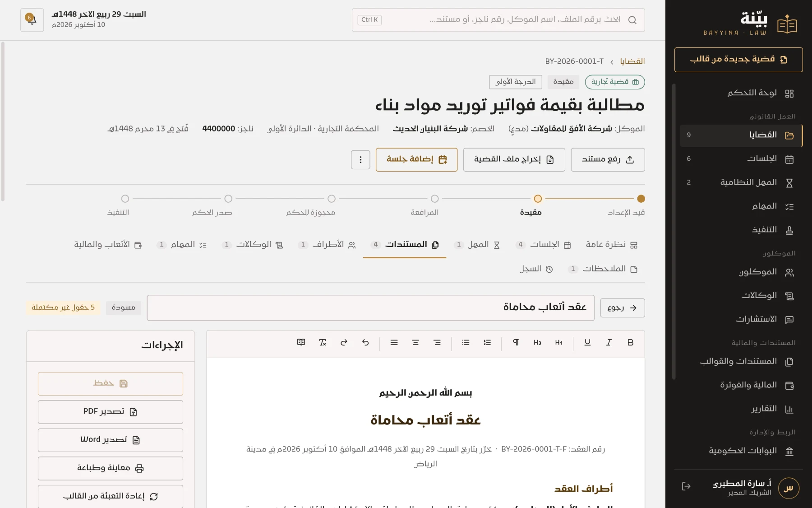Open the three-dot more actions menu
This screenshot has width=812, height=508.
[360, 160]
